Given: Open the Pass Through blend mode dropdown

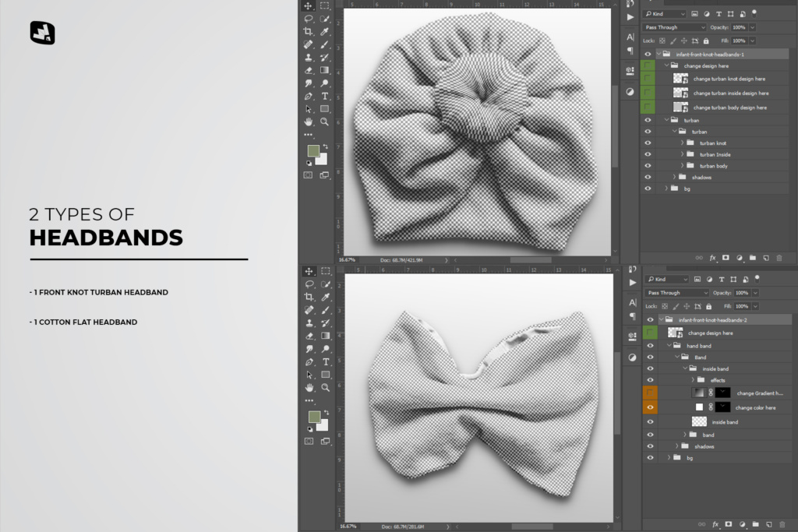Looking at the screenshot, I should 673,26.
